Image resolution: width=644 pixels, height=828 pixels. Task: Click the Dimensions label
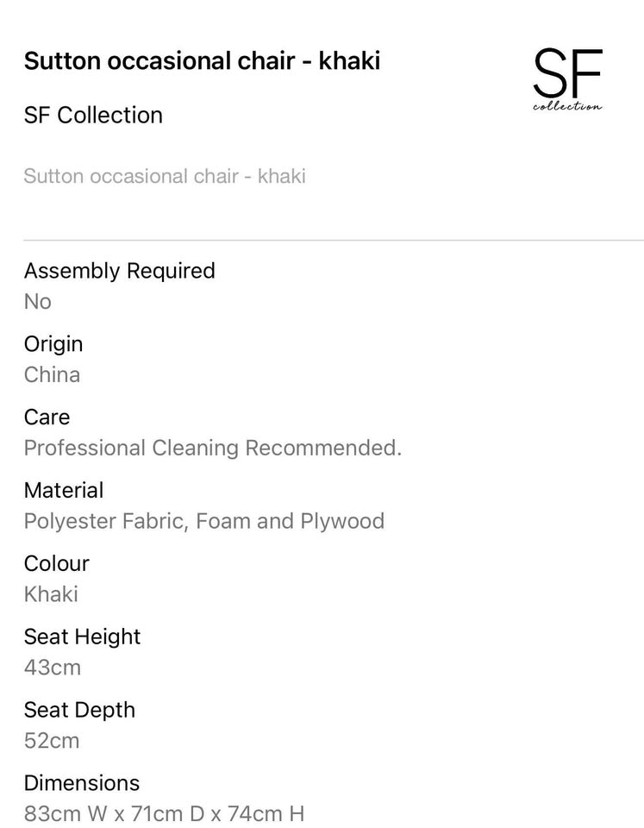(x=81, y=784)
